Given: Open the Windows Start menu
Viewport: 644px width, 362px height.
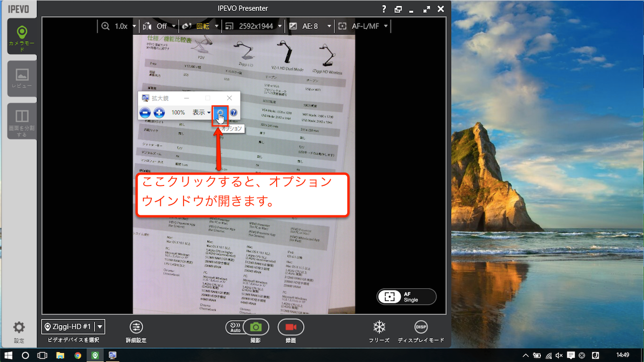Looking at the screenshot, I should coord(9,355).
